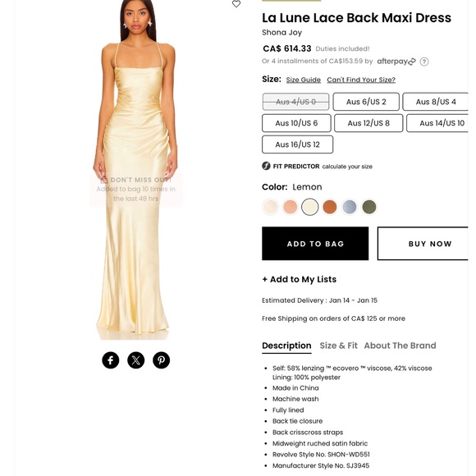476x476 pixels.
Task: Click Buy Now button
Action: tap(423, 244)
